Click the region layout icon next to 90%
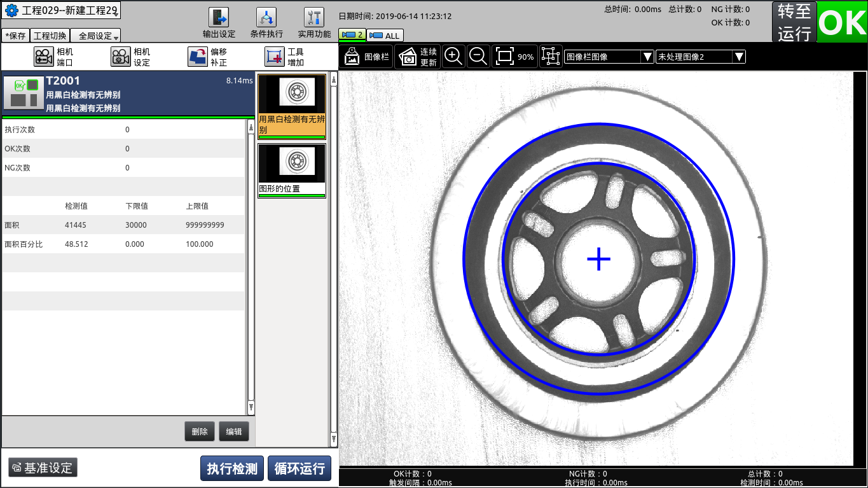Image resolution: width=868 pixels, height=488 pixels. (550, 57)
